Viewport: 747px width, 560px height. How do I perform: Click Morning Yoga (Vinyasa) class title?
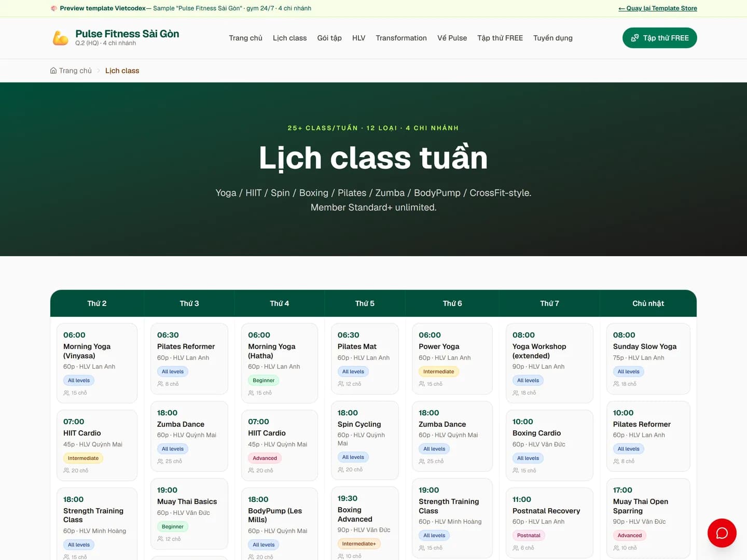pyautogui.click(x=87, y=351)
